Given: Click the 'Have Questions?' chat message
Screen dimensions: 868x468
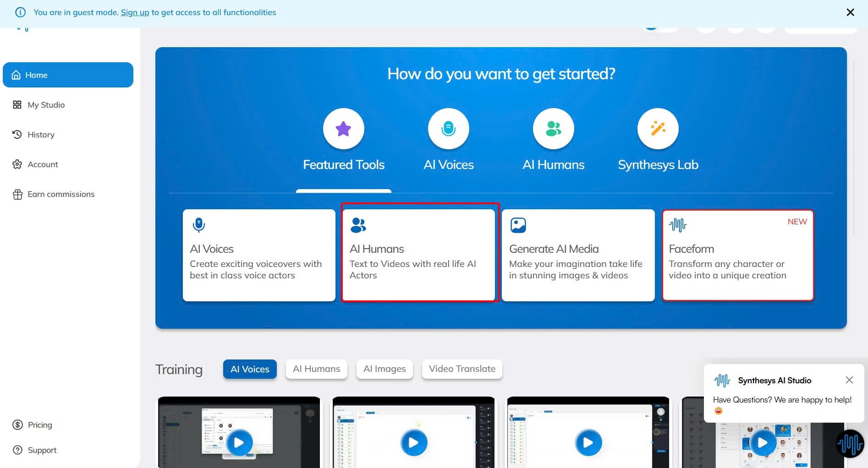Looking at the screenshot, I should click(x=782, y=404).
